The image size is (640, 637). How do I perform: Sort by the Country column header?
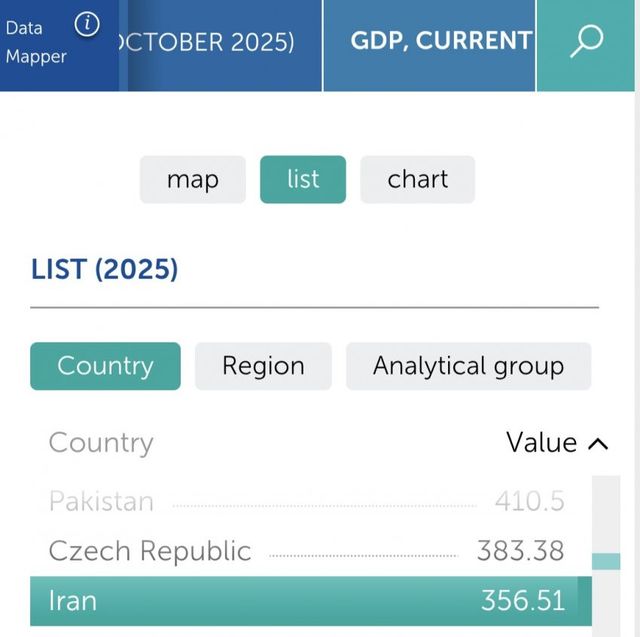coord(101,443)
